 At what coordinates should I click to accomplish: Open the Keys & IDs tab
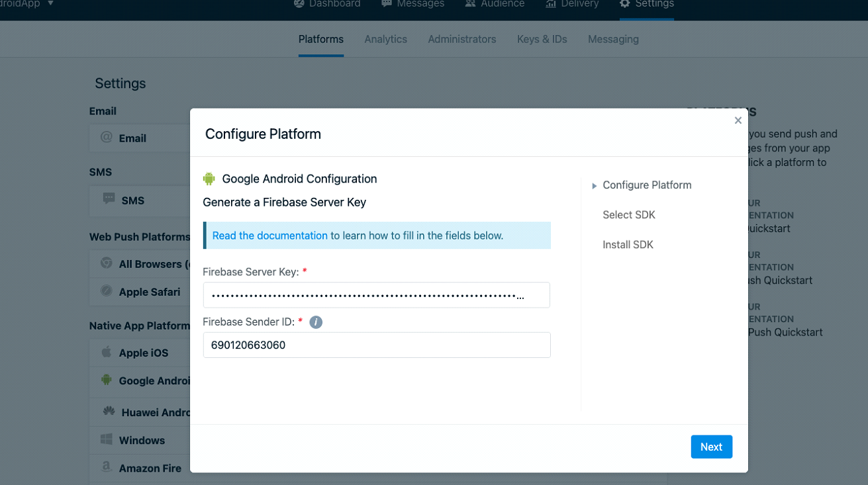542,39
